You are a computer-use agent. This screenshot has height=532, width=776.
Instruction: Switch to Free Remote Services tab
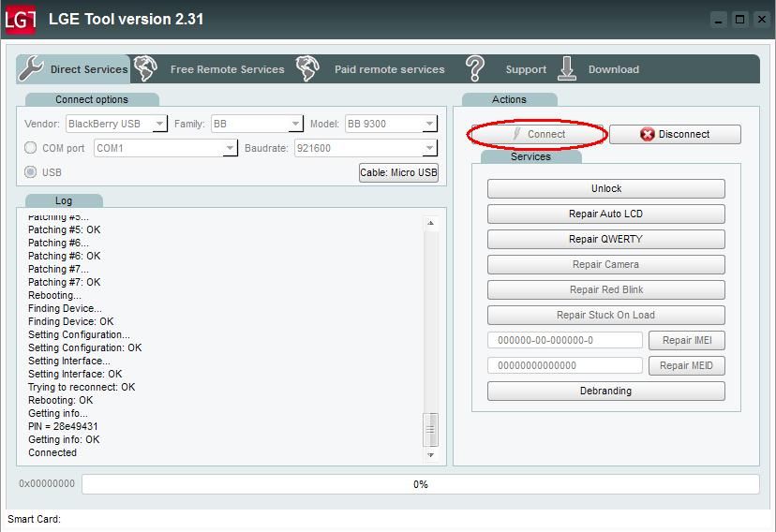click(x=227, y=69)
